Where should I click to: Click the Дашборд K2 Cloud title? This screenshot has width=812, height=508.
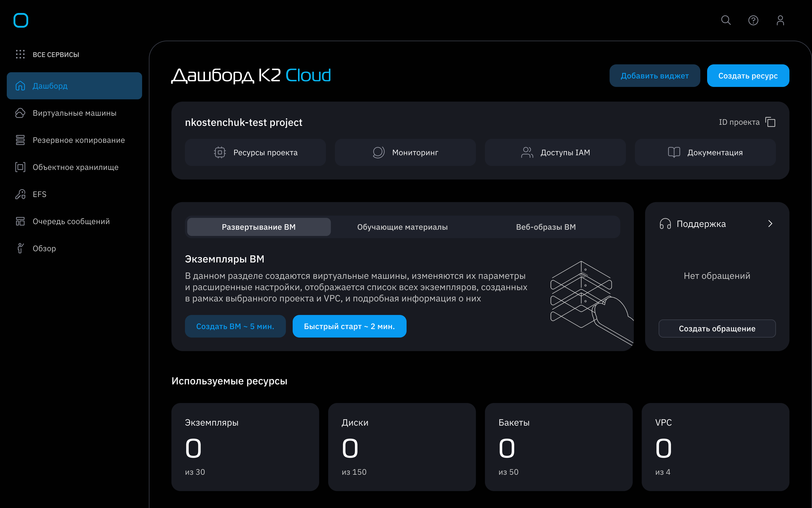point(251,75)
